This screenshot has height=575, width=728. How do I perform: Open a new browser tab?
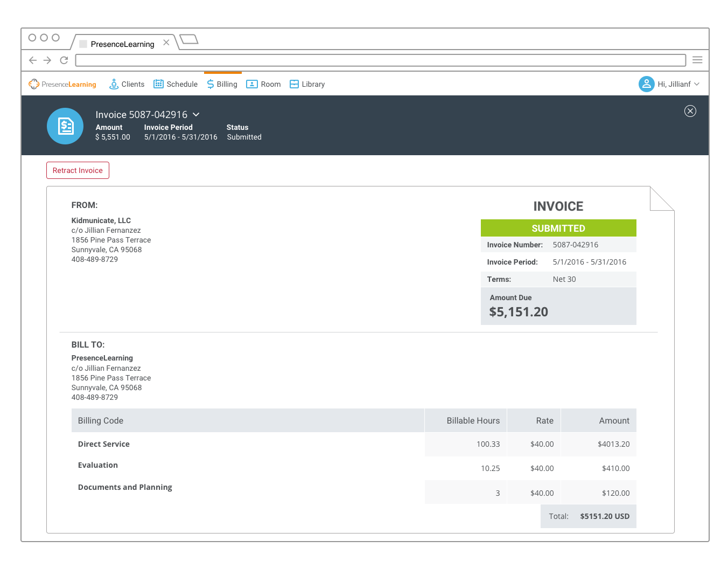click(x=189, y=39)
